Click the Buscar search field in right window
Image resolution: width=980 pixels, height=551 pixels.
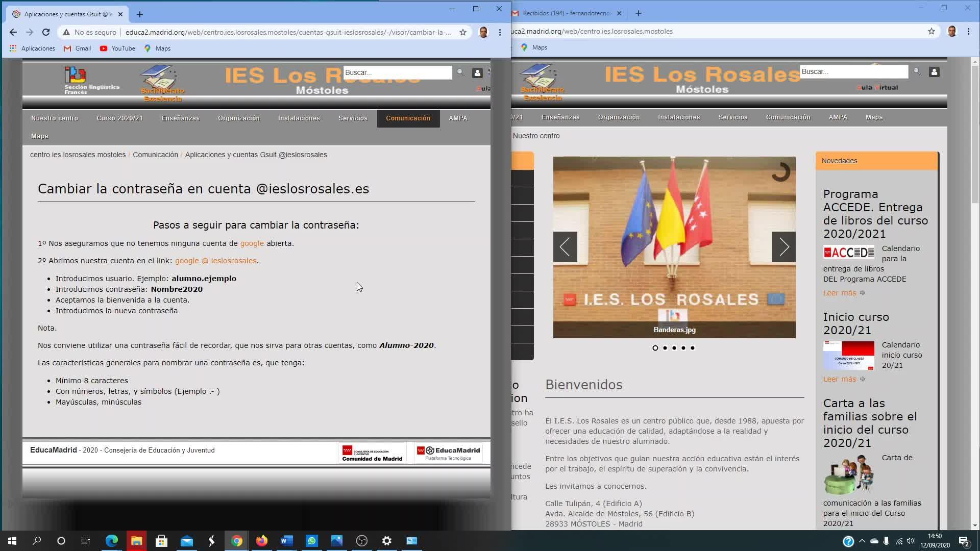click(853, 72)
